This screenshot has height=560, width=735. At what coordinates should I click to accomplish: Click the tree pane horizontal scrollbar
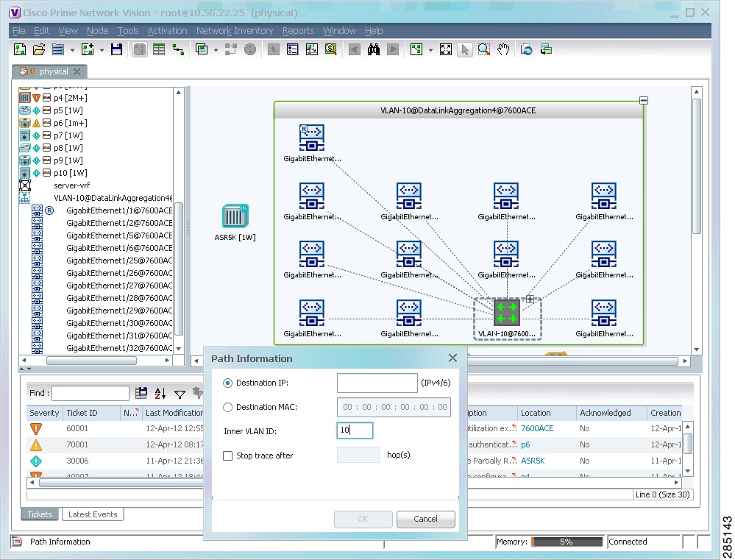click(91, 361)
